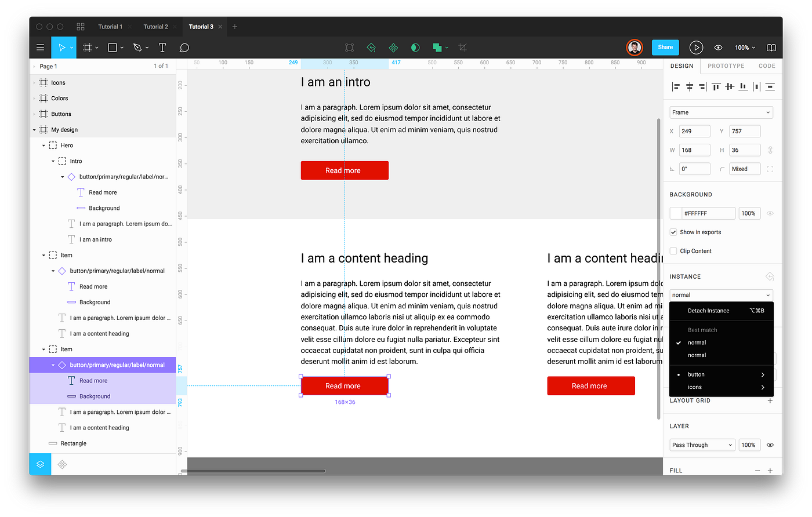Click the X position field
The height and width of the screenshot is (517, 812).
pyautogui.click(x=694, y=132)
